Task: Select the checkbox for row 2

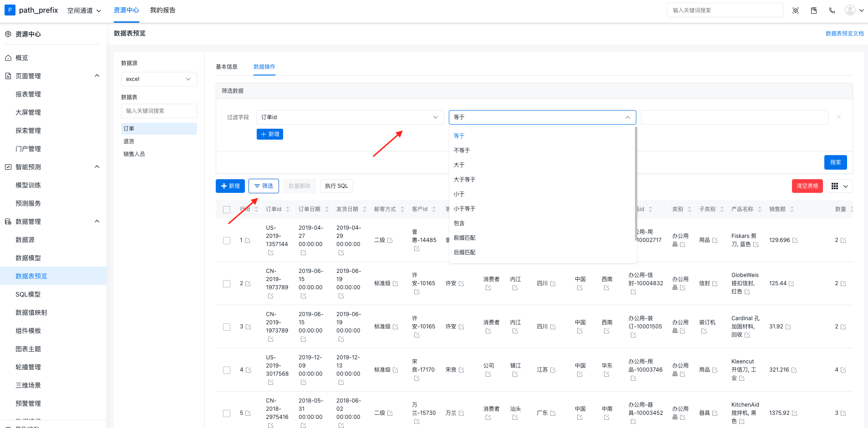Action: [x=227, y=284]
